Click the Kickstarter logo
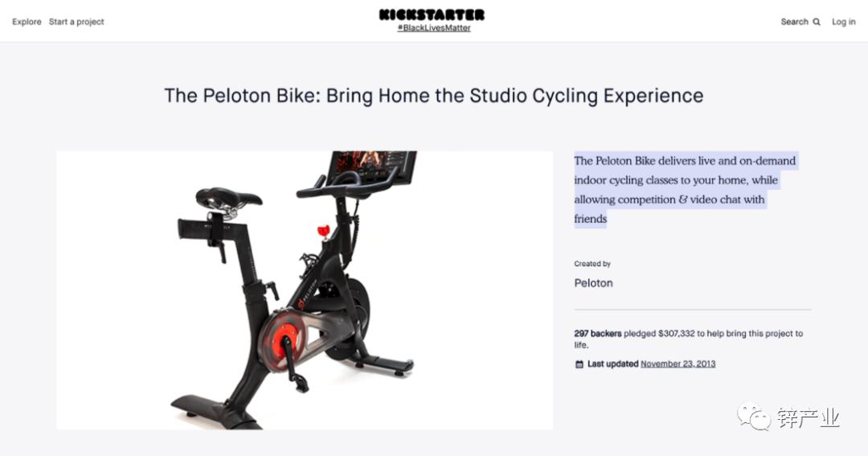Screen dimensions: 868x456 432,14
